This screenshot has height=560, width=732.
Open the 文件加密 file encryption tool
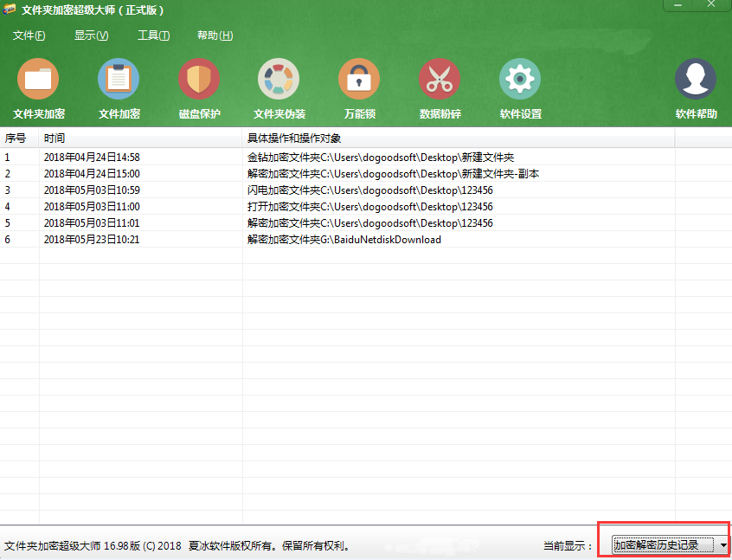click(x=119, y=88)
